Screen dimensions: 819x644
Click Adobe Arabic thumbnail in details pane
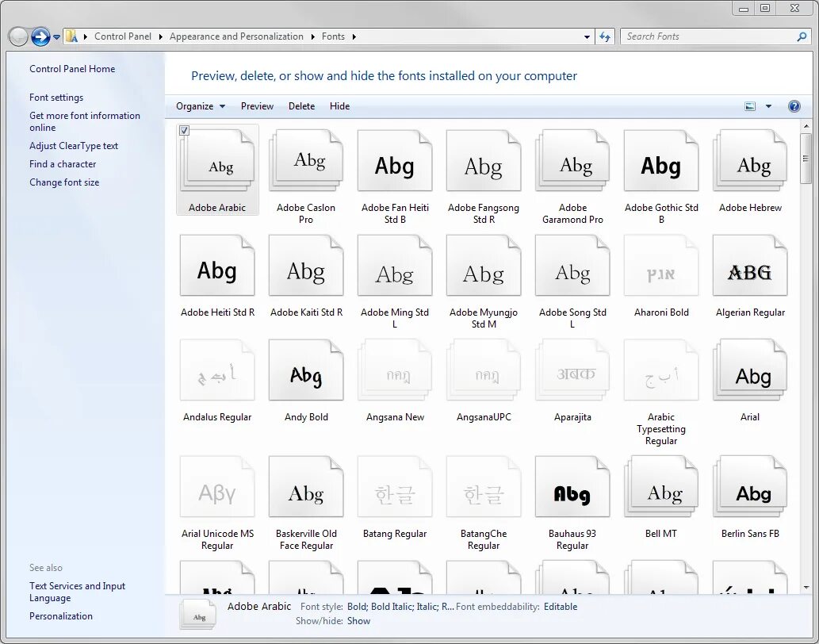[198, 614]
